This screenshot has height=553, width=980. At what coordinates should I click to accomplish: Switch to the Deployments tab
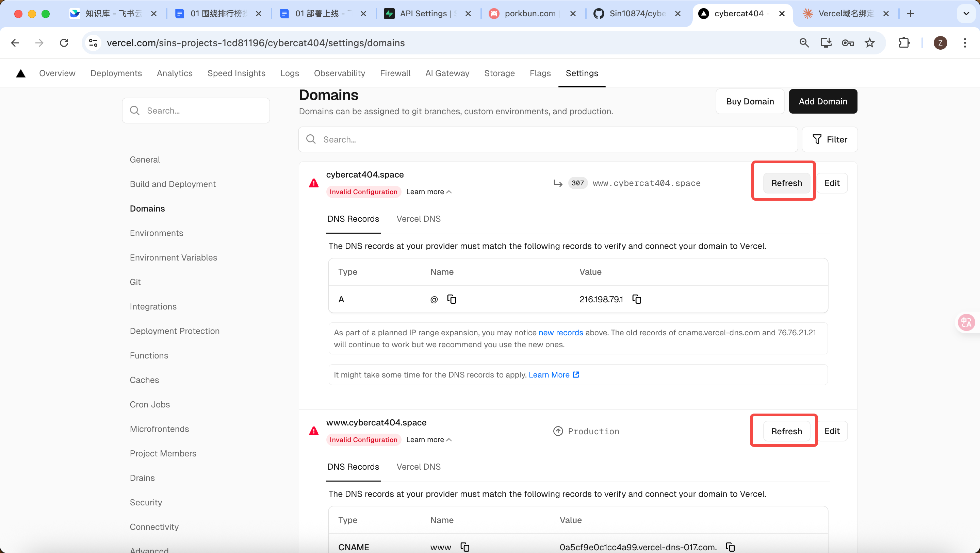116,73
